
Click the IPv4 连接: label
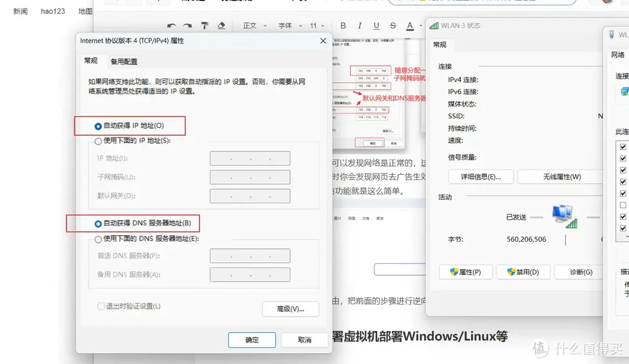click(x=463, y=80)
